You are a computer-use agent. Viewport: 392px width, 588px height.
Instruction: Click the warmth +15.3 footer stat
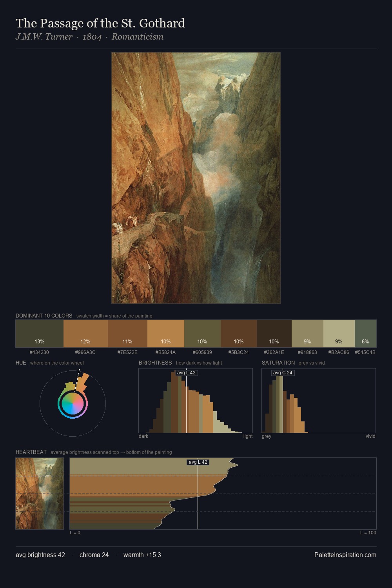tap(142, 555)
